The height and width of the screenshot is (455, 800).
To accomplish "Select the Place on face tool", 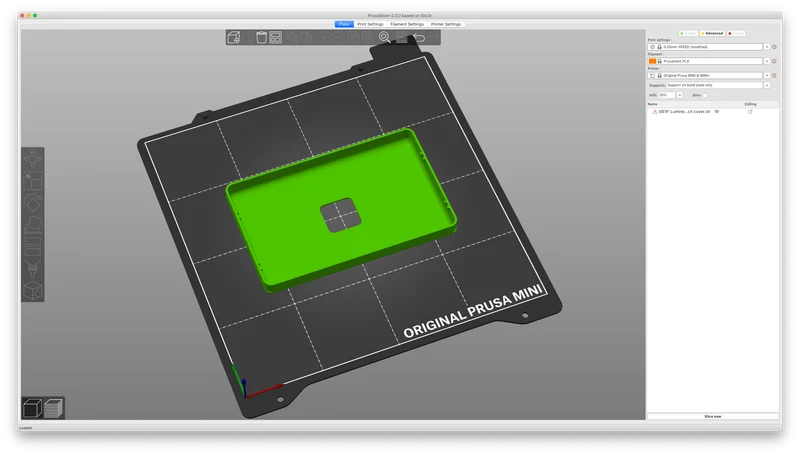I will click(x=33, y=224).
